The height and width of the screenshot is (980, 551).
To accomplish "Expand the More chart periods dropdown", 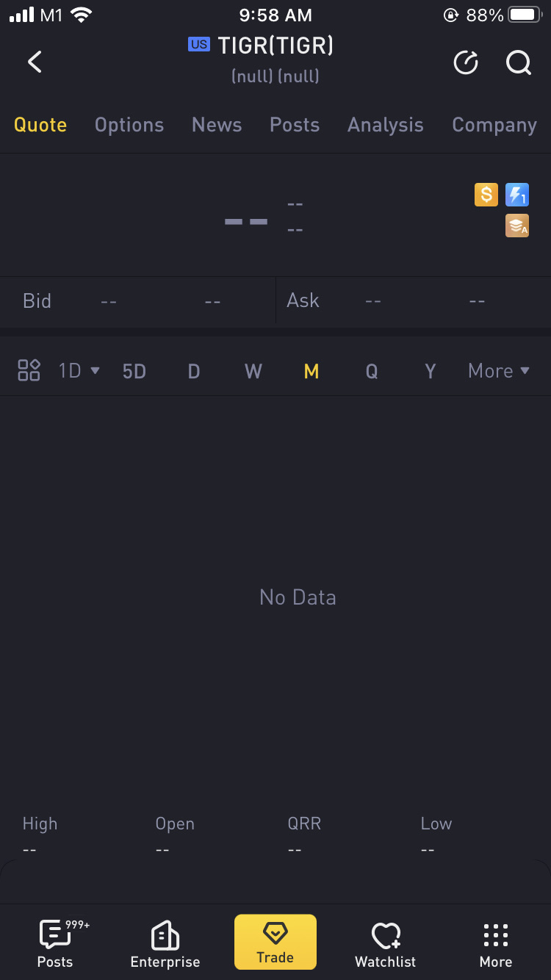I will [499, 370].
